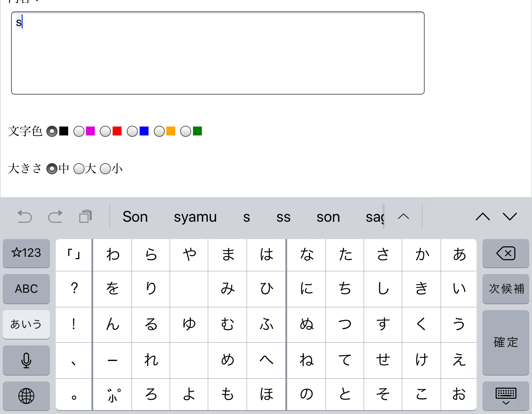Jump to next field with down chevron
Viewport: 532px width, 414px height.
coord(510,217)
